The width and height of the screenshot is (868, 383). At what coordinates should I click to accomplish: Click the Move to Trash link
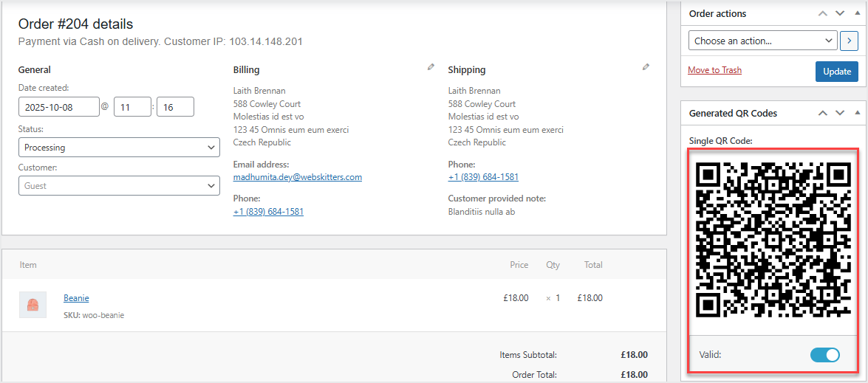[714, 70]
